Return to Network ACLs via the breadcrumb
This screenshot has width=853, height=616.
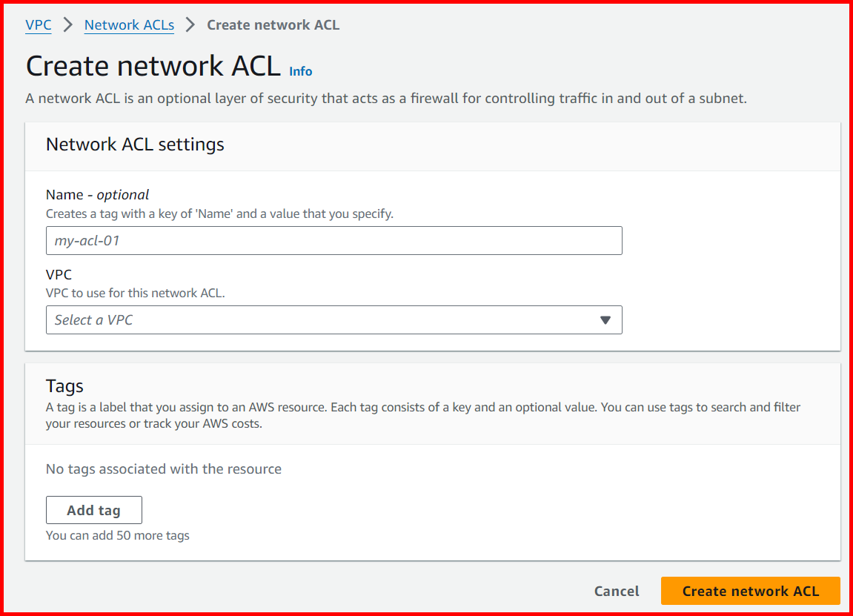[128, 24]
